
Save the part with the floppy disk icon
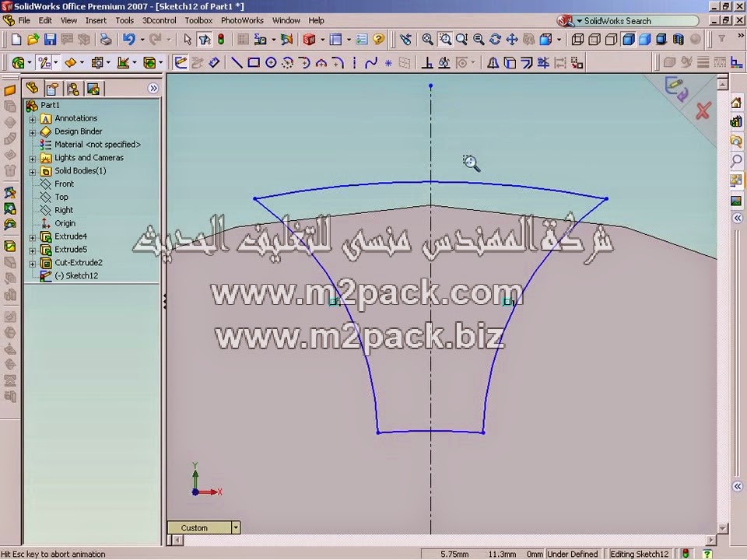point(50,40)
